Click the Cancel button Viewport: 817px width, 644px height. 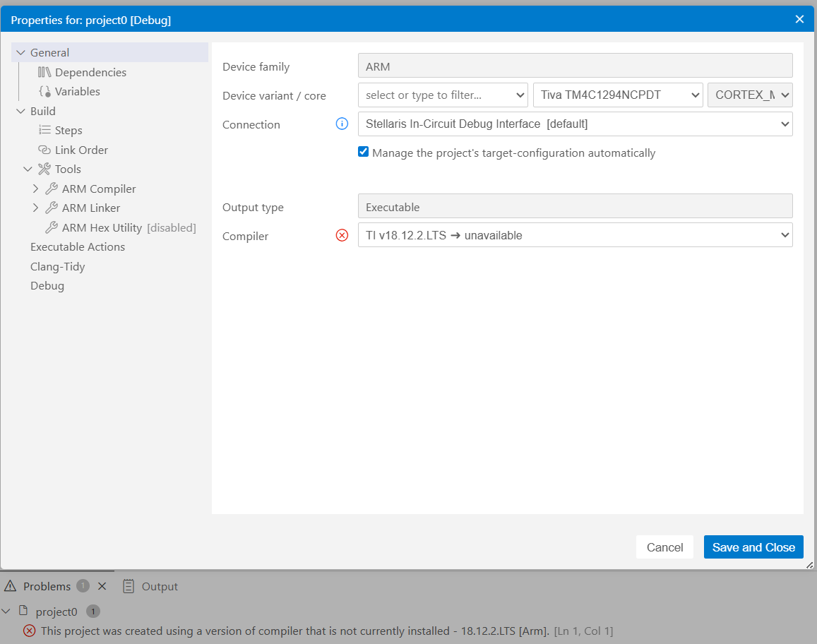(664, 547)
